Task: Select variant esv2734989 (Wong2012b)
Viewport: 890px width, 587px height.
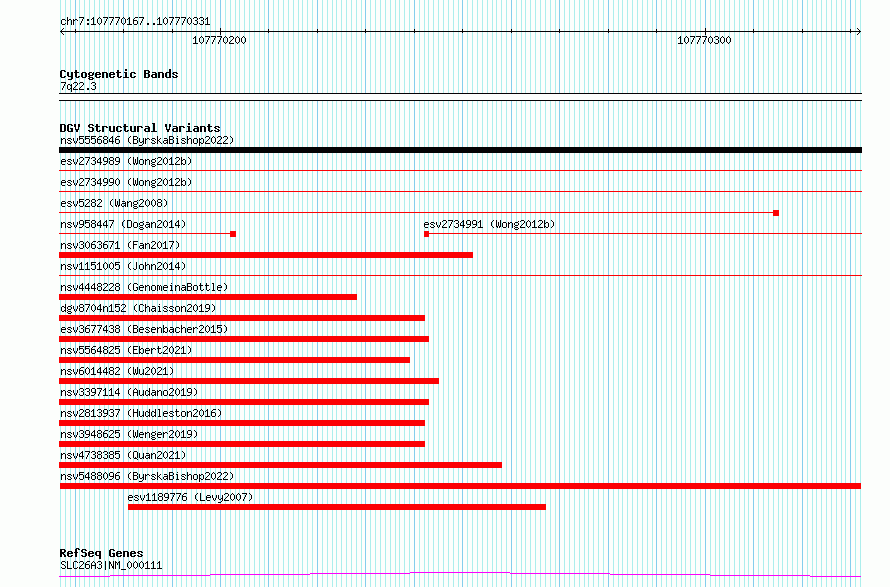Action: (126, 161)
